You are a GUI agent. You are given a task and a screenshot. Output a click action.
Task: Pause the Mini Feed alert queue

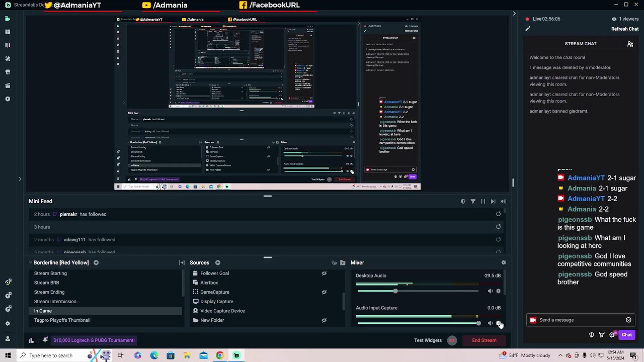(x=483, y=202)
